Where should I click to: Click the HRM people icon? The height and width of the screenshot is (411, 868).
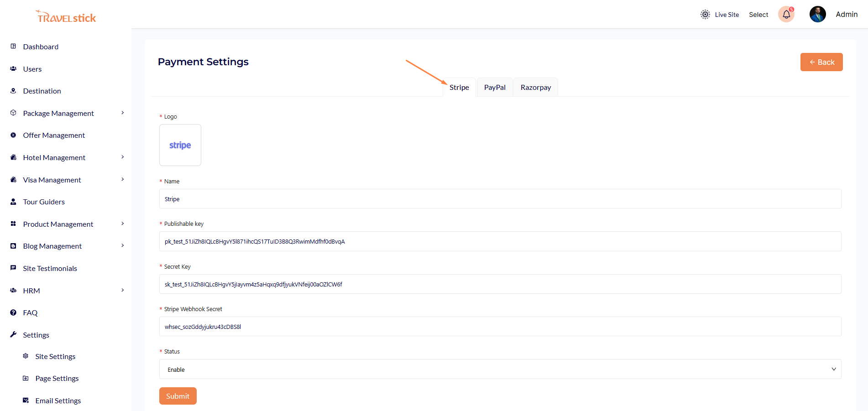[x=13, y=290]
